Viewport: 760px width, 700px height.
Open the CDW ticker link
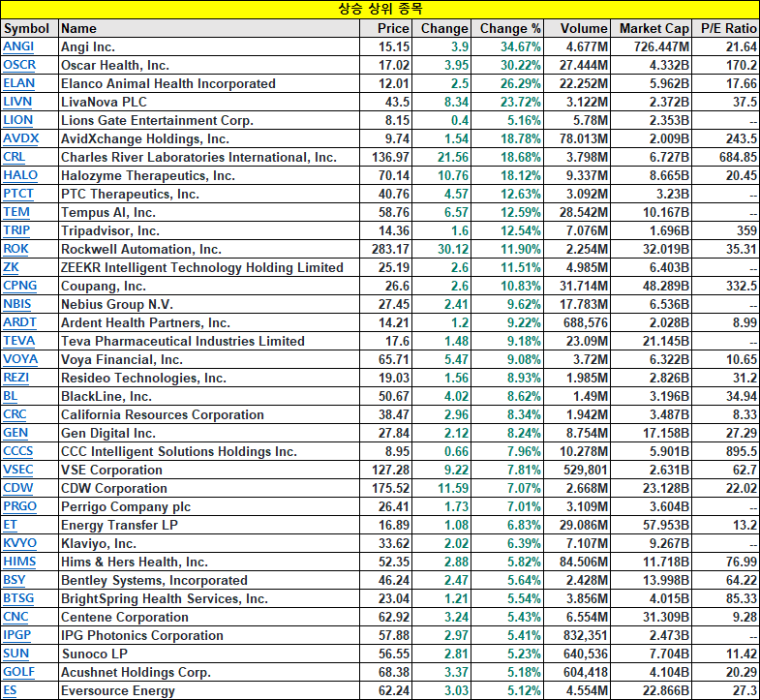18,489
